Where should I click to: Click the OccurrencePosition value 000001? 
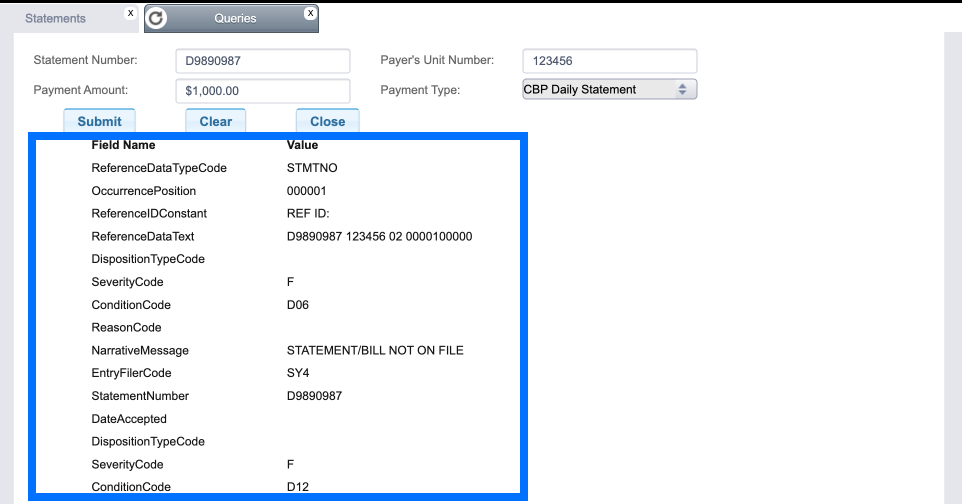click(x=306, y=191)
